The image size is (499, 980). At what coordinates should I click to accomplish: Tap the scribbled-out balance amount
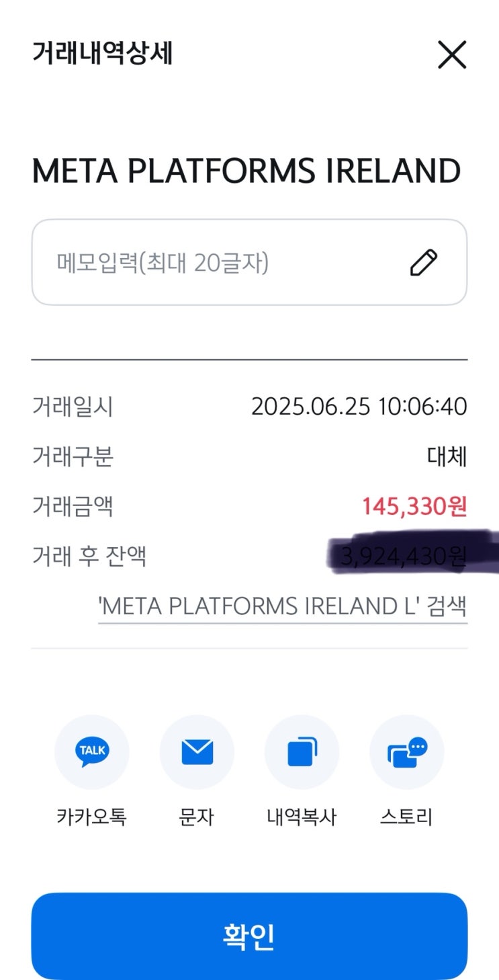pos(403,557)
